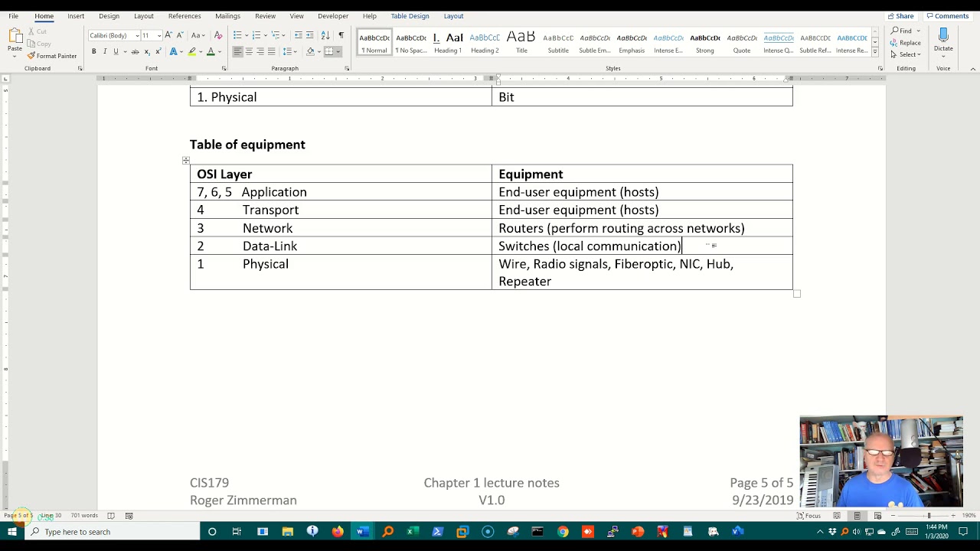This screenshot has height=551, width=980.
Task: Insert a bulleted list
Action: tap(237, 35)
